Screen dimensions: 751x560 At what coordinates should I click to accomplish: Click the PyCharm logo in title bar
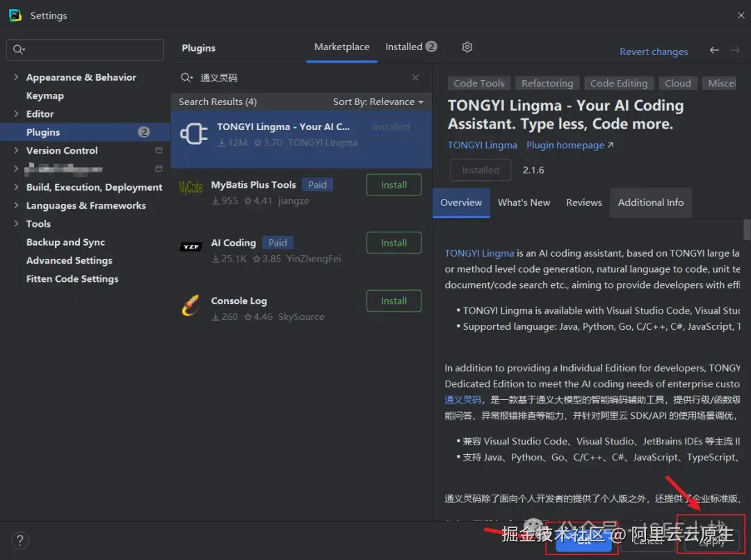tap(15, 15)
